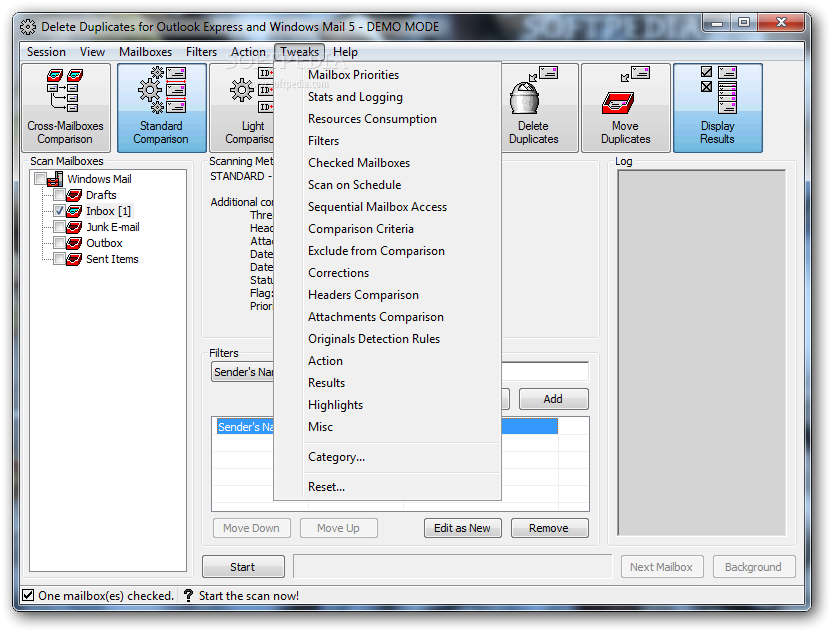
Task: Open the Help menu
Action: 345,52
